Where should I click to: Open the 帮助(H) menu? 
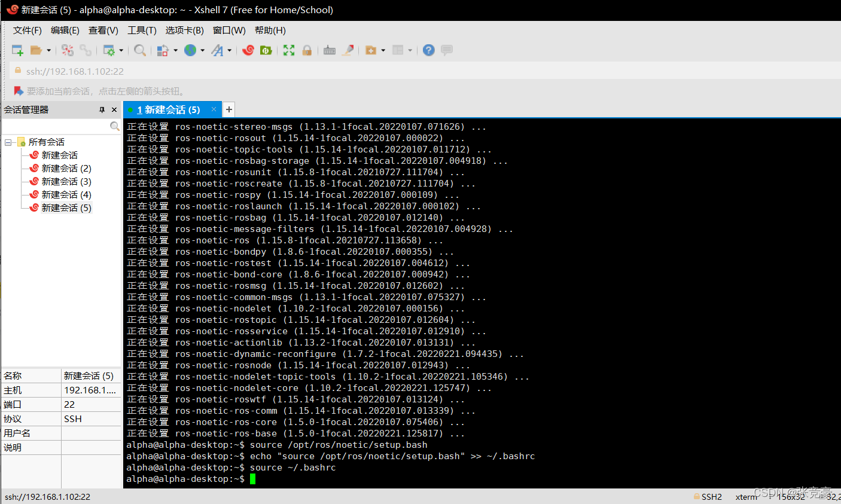270,30
